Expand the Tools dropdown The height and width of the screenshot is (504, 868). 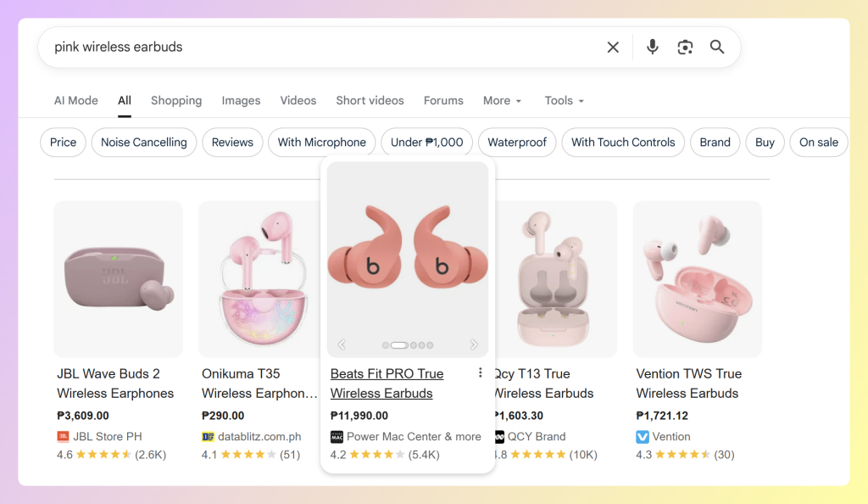point(564,100)
